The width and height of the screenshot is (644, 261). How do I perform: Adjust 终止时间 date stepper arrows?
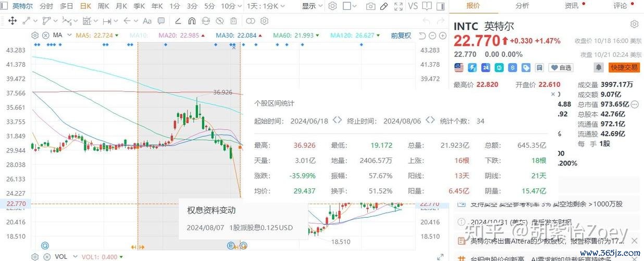(x=430, y=121)
